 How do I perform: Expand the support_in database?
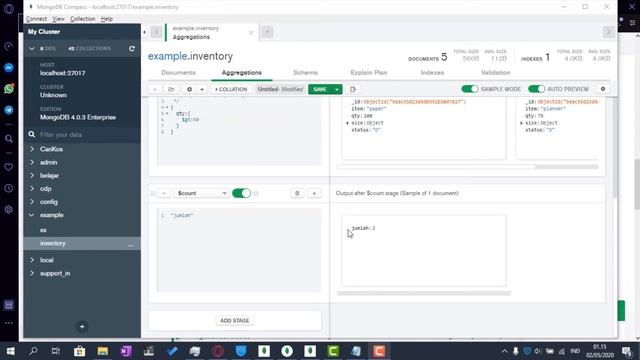pyautogui.click(x=32, y=273)
